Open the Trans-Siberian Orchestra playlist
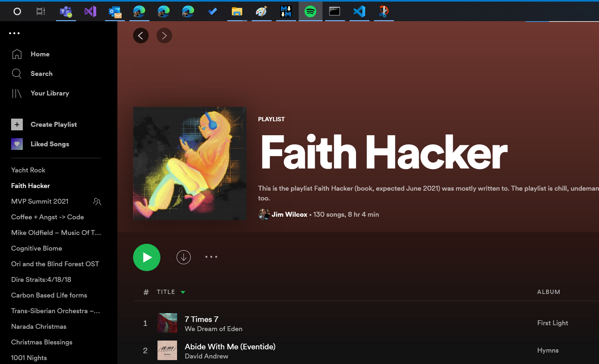This screenshot has height=364, width=599. [x=55, y=311]
